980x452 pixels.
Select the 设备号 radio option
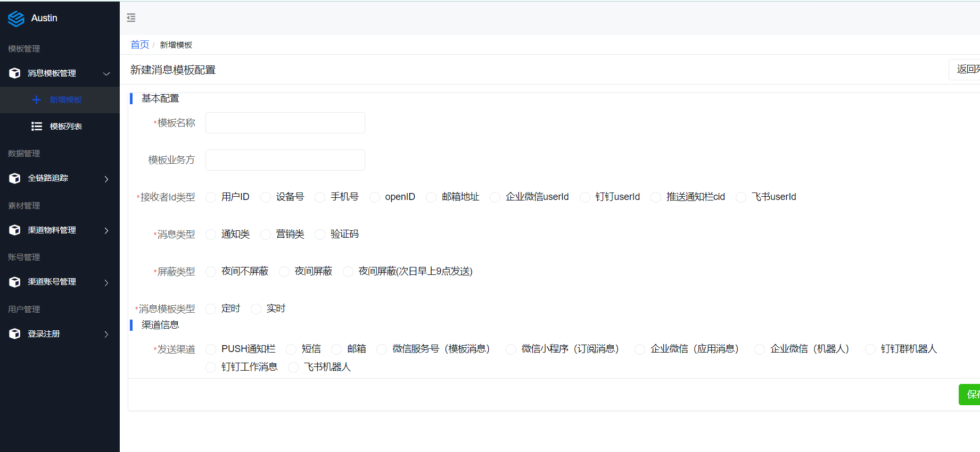click(266, 197)
